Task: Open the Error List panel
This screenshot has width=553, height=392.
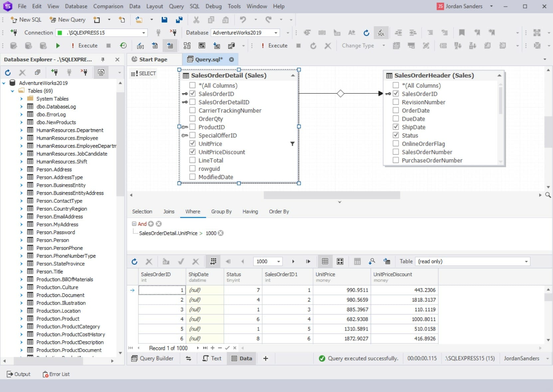Action: click(56, 374)
